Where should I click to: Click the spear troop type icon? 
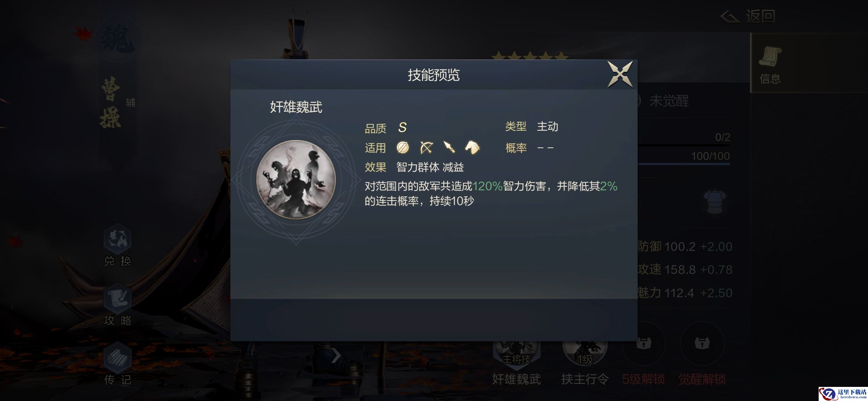click(449, 147)
